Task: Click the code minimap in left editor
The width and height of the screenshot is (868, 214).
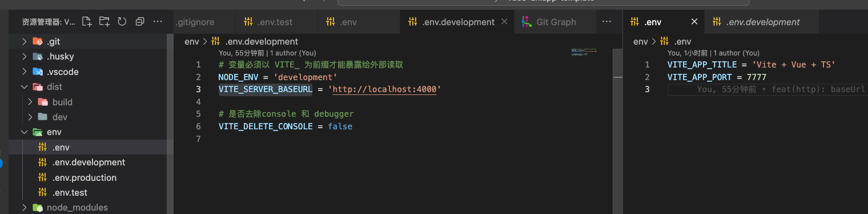Action: coord(584,51)
